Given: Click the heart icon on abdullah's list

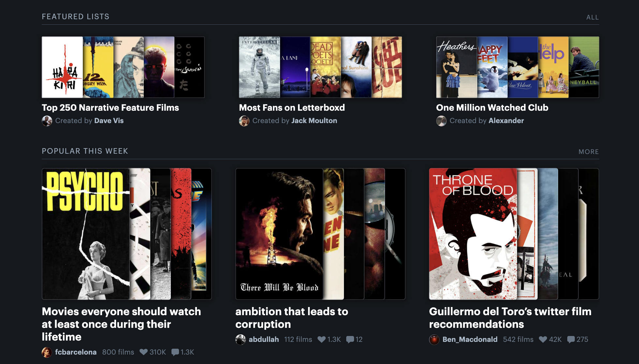Looking at the screenshot, I should click(321, 339).
